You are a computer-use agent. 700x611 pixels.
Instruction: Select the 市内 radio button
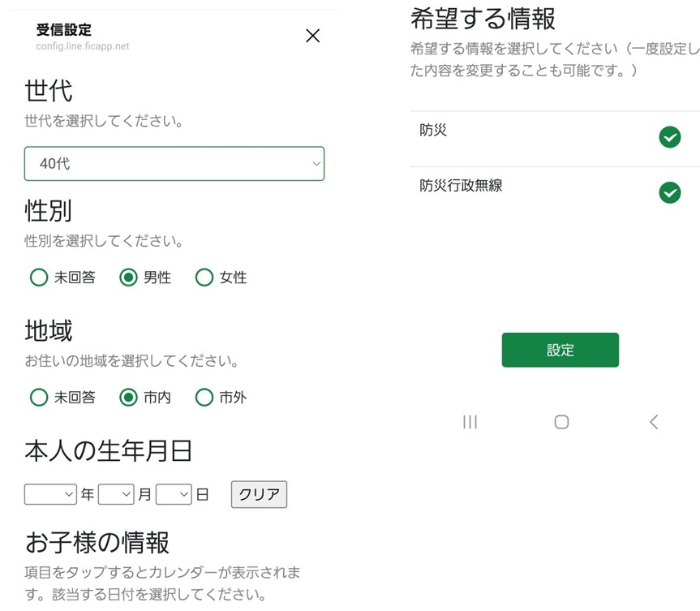[128, 397]
